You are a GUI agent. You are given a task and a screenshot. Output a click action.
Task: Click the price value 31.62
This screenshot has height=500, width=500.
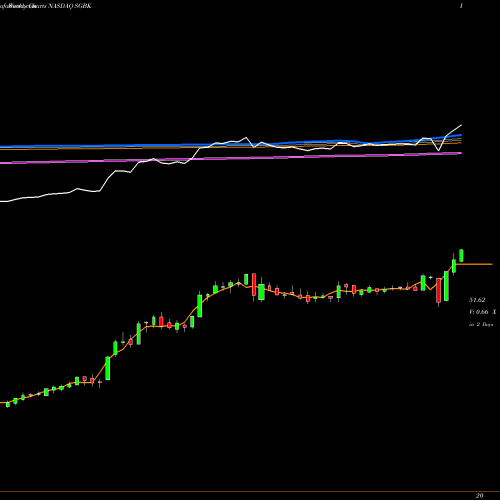pos(477,300)
